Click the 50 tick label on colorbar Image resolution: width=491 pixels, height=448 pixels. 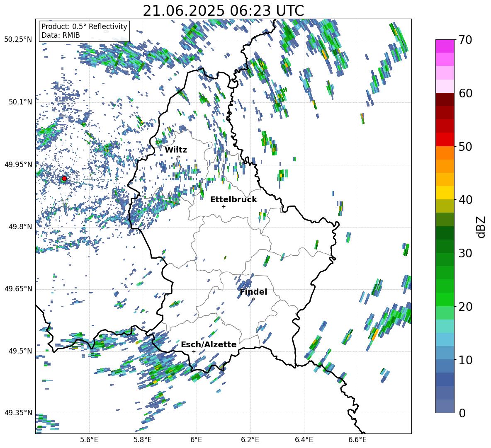click(465, 147)
